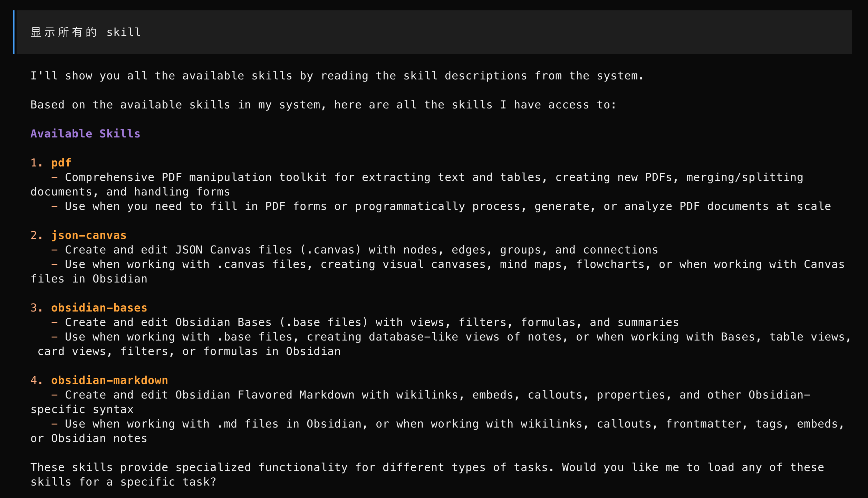Click the number "3." list marker
868x498 pixels.
[37, 308]
